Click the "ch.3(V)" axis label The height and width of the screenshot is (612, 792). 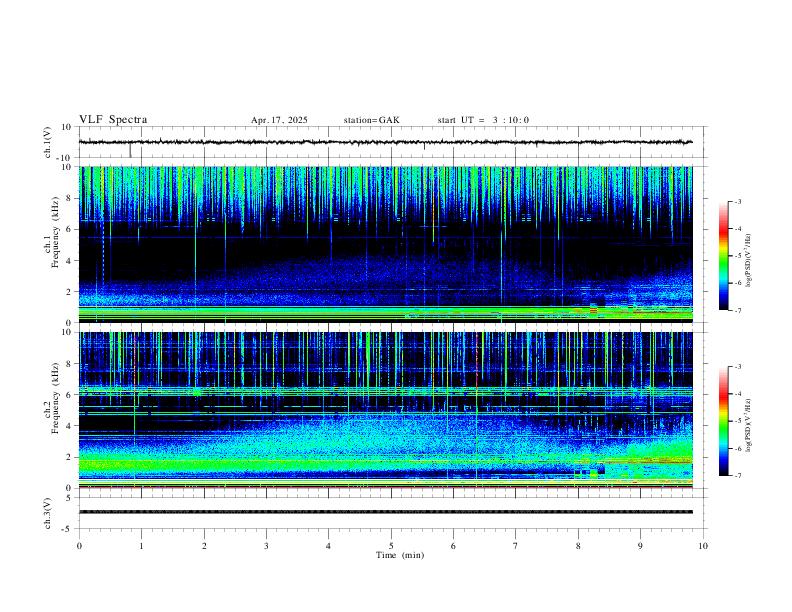click(48, 513)
